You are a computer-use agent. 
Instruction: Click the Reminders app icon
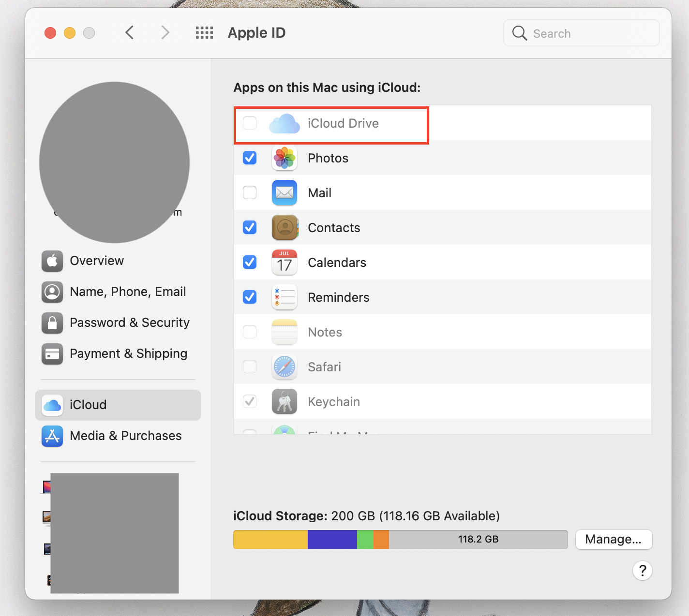(285, 297)
